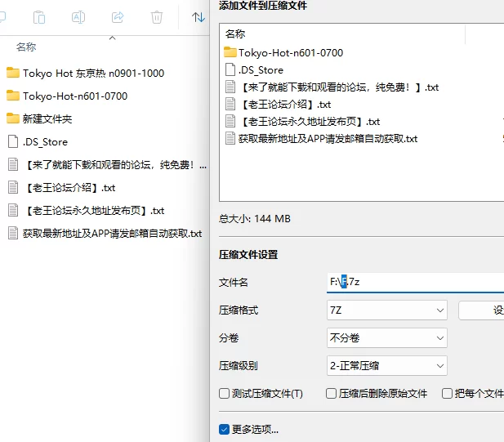The height and width of the screenshot is (442, 504).
Task: Click the 文件名 field containing F:\F.7z
Action: 415,282
